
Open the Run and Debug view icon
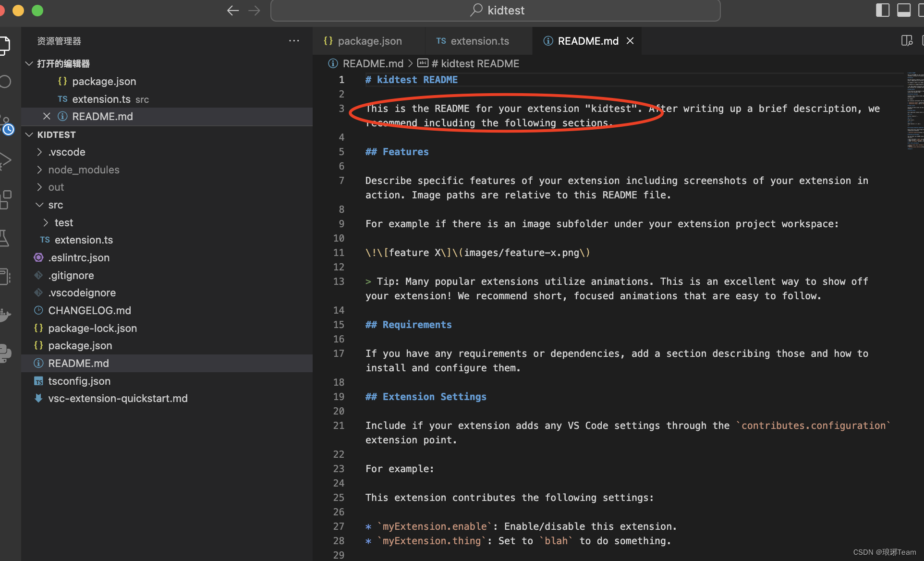[5, 161]
